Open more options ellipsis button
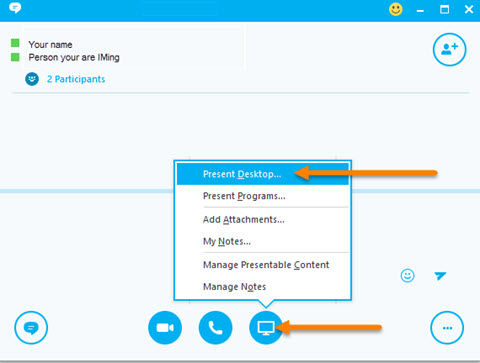 point(447,328)
